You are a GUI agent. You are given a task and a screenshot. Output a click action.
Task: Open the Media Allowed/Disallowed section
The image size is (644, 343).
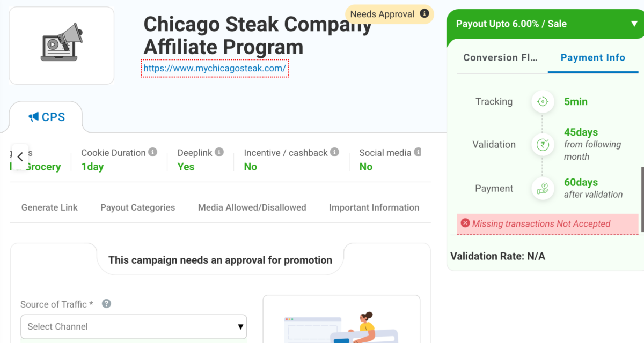[252, 207]
